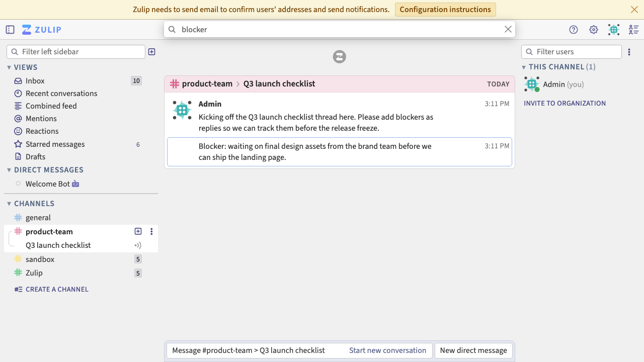Screen dimensions: 644x362
Task: Select the Blocker design assets message
Action: pos(340,152)
